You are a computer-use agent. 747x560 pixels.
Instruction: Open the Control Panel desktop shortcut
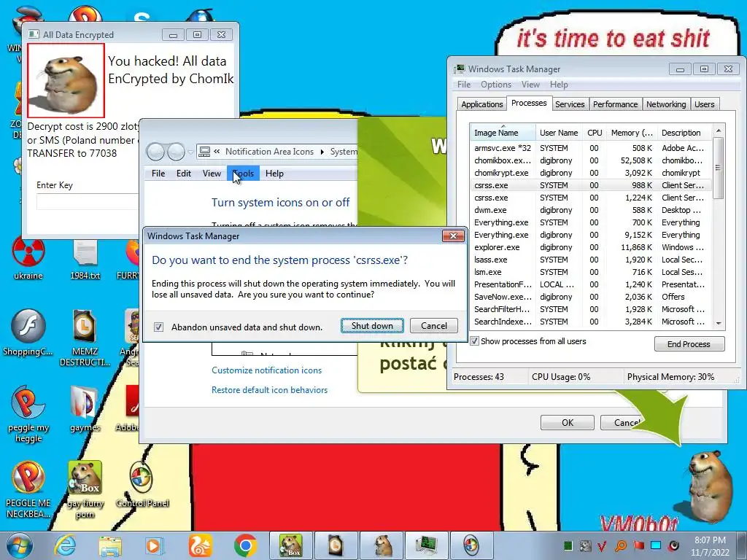(x=142, y=484)
